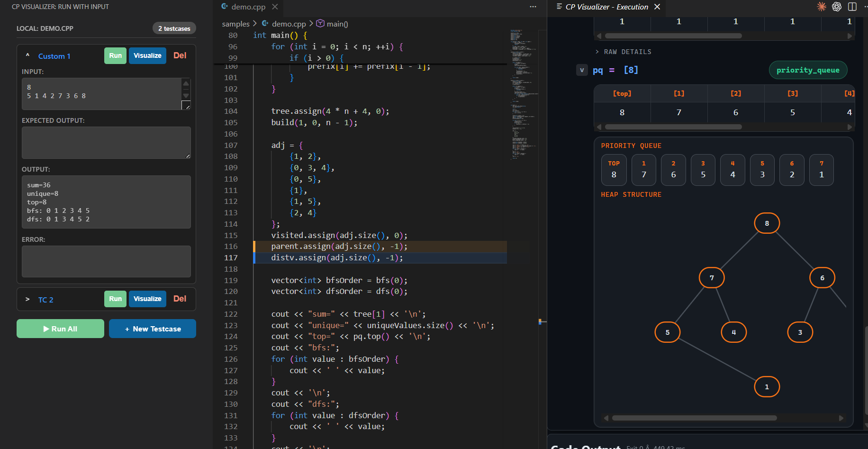Screen dimensions: 868x449
Task: Click priority queue cell index 4 value 4
Action: pyautogui.click(x=732, y=170)
